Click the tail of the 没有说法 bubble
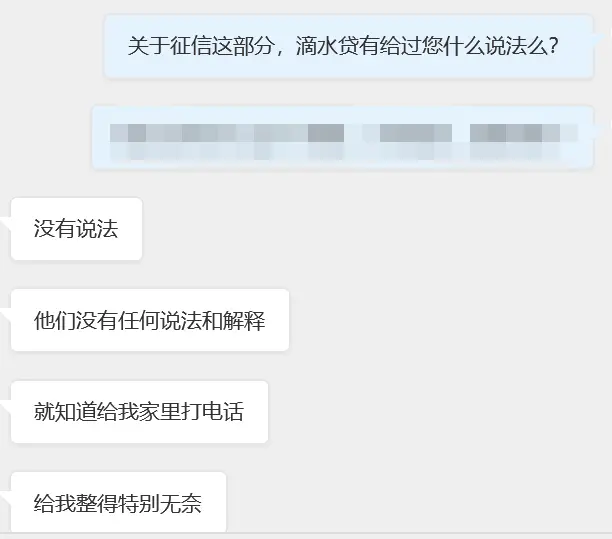 [x=6, y=226]
